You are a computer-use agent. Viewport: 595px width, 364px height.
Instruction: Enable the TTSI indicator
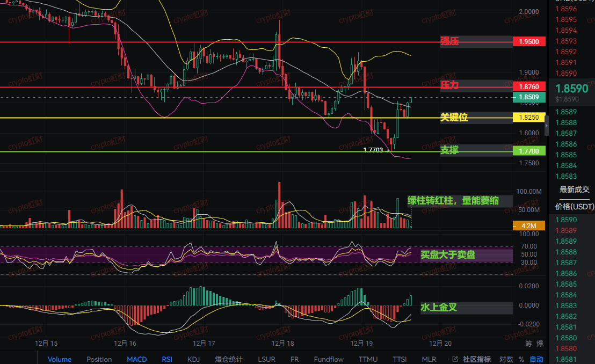(x=400, y=359)
